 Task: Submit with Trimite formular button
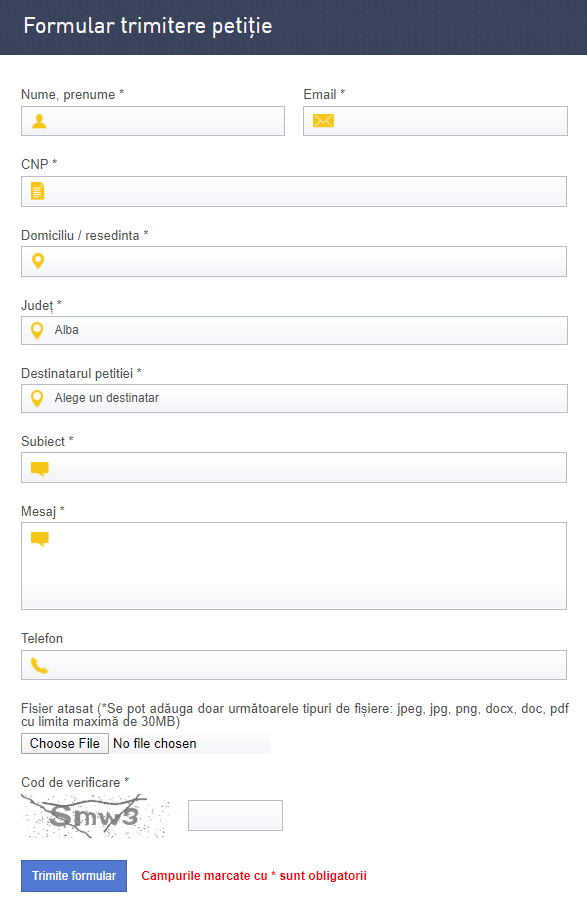pos(74,876)
